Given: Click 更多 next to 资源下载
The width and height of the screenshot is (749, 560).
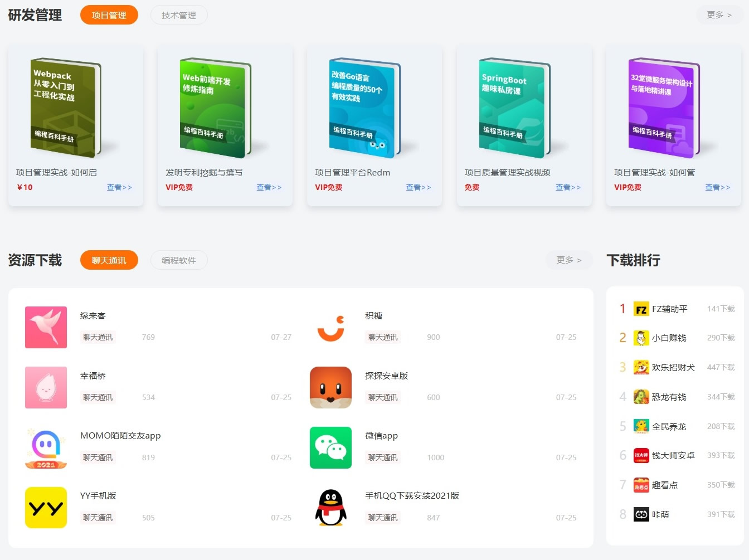Looking at the screenshot, I should point(568,260).
